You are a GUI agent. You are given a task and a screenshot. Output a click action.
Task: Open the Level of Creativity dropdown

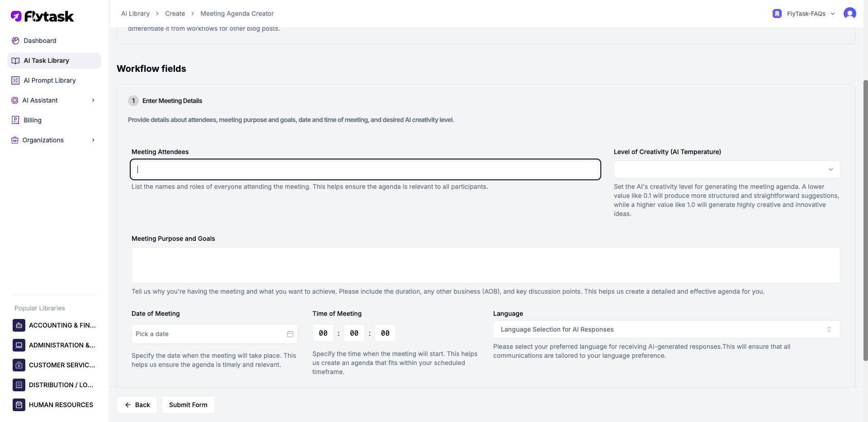coord(727,169)
